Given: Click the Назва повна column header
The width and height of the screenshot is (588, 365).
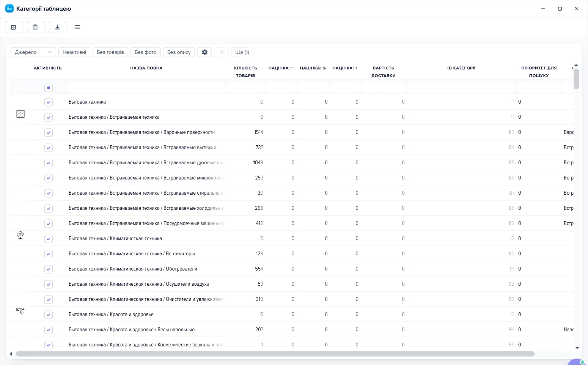Looking at the screenshot, I should tap(146, 68).
